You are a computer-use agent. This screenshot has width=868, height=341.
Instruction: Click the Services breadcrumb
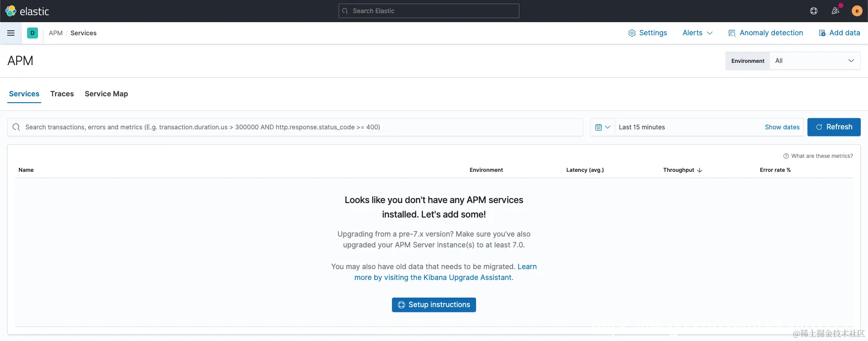(83, 33)
